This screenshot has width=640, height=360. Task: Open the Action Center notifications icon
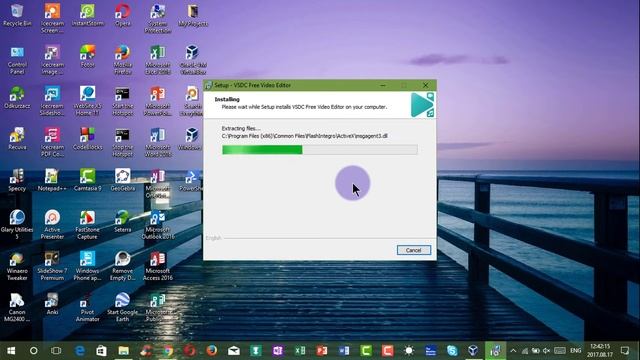click(624, 351)
